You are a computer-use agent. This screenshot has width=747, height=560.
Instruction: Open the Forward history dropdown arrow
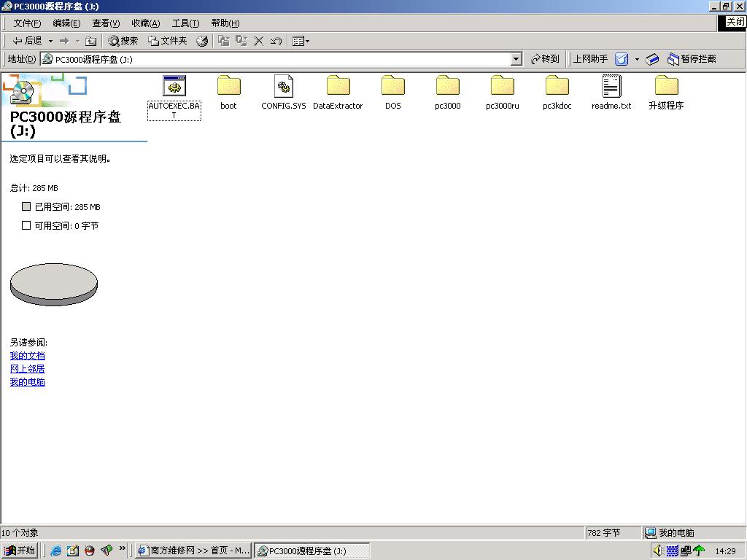point(77,41)
